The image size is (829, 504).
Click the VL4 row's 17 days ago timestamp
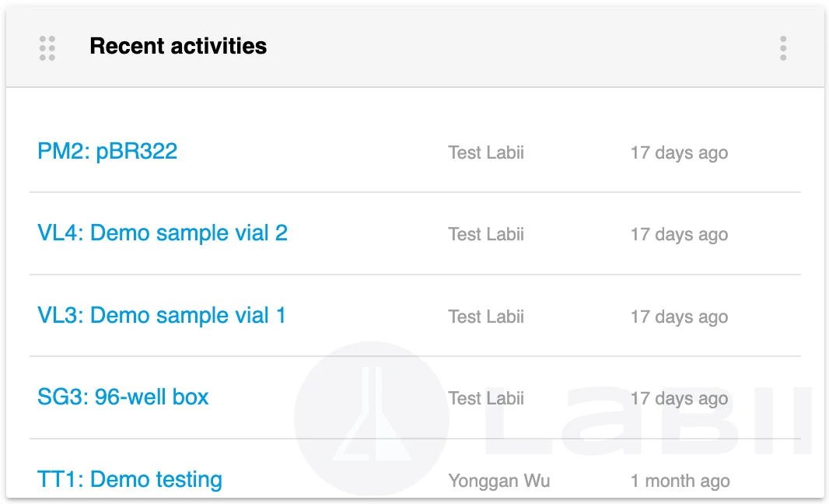[679, 234]
